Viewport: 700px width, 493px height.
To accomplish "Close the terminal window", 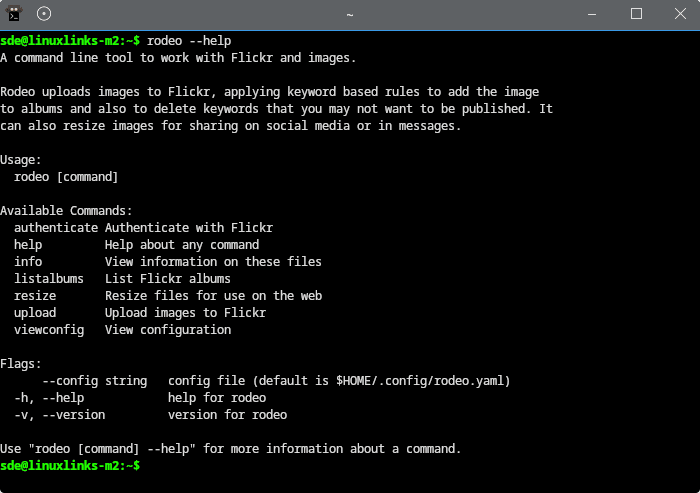I will point(680,14).
